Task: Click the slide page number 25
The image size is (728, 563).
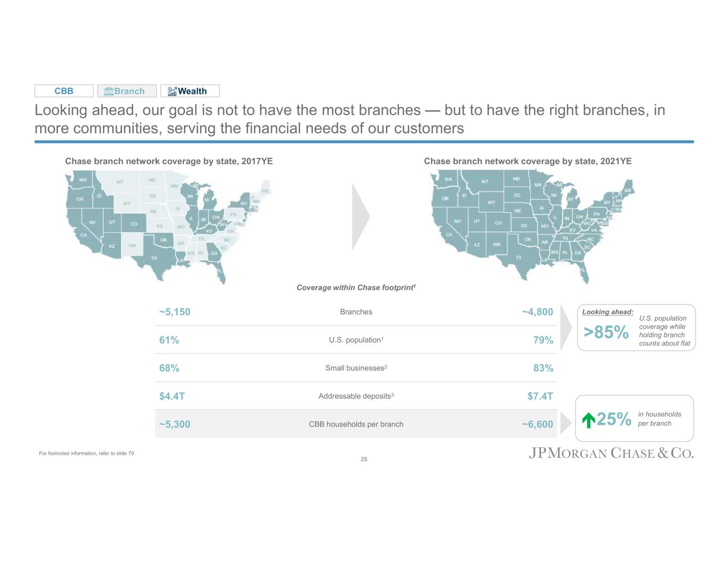Action: click(x=364, y=459)
